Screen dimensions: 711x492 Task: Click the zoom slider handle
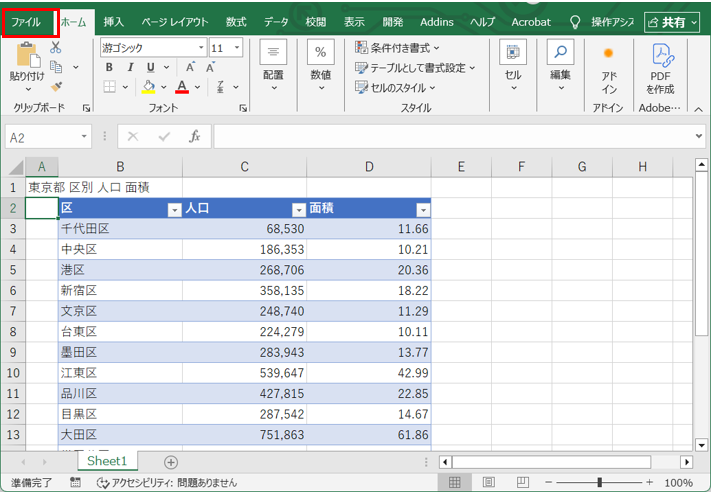(599, 482)
